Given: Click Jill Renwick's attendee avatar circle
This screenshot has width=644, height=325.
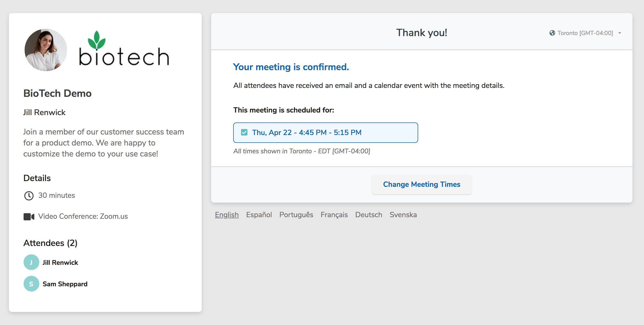Looking at the screenshot, I should point(31,262).
